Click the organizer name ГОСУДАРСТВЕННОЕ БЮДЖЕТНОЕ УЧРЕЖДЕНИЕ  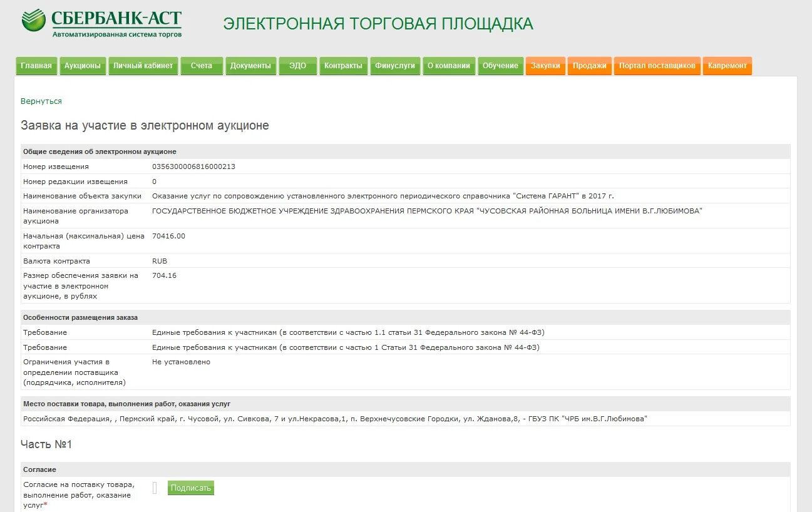pos(427,211)
